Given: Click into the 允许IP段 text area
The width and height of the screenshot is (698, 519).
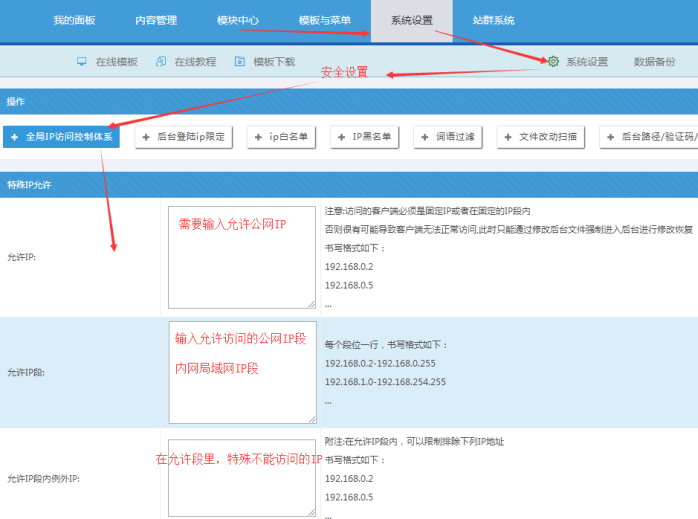Looking at the screenshot, I should [x=242, y=372].
